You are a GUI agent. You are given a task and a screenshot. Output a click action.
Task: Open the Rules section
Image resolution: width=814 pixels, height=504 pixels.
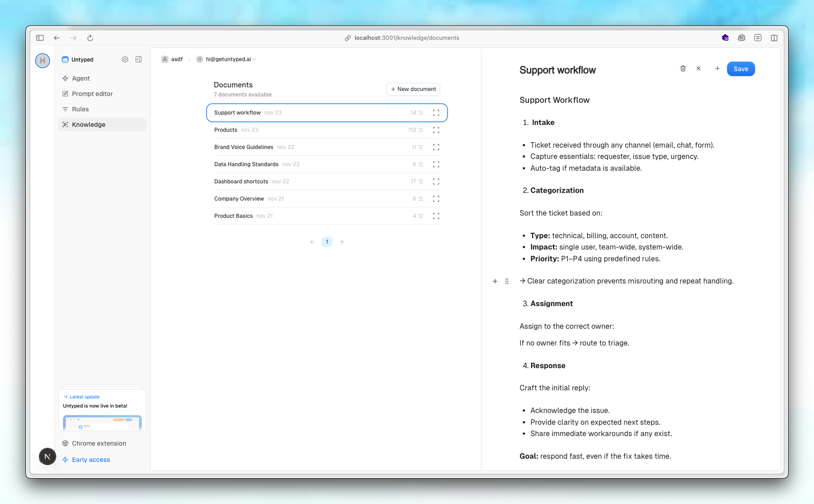[x=80, y=109]
